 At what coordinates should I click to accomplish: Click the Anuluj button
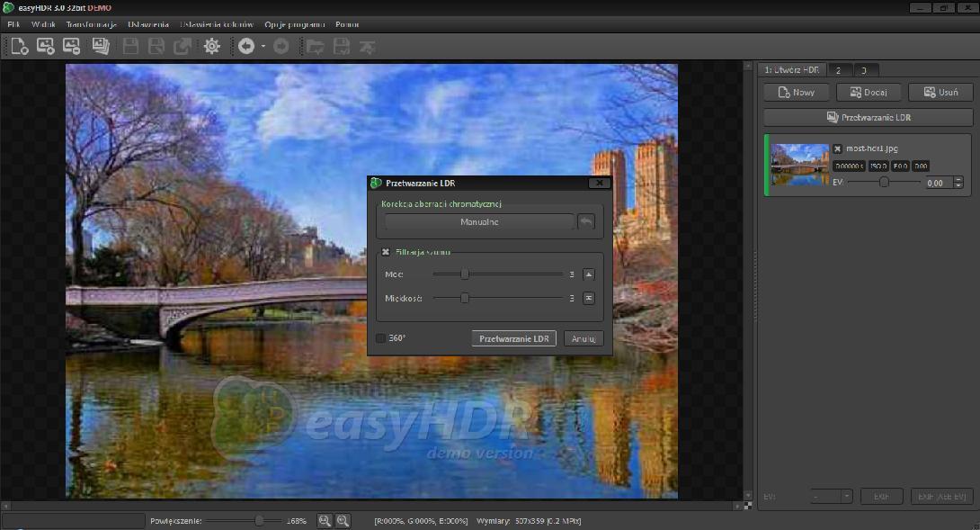[x=584, y=338]
